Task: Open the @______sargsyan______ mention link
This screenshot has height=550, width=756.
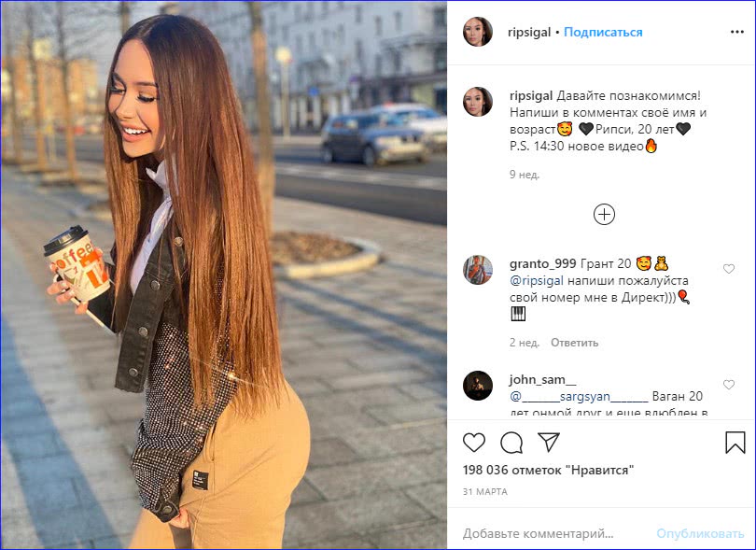Action: [x=579, y=397]
